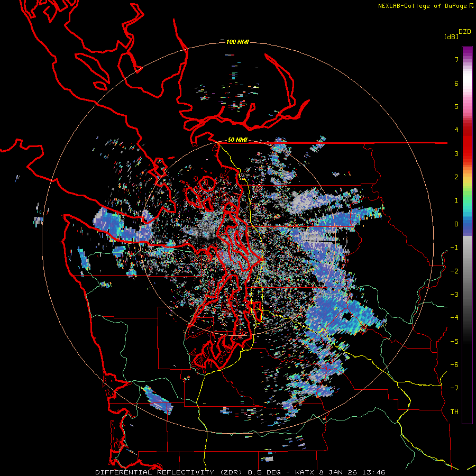
Task: Click the 50 NMI range ring label
Action: click(237, 140)
